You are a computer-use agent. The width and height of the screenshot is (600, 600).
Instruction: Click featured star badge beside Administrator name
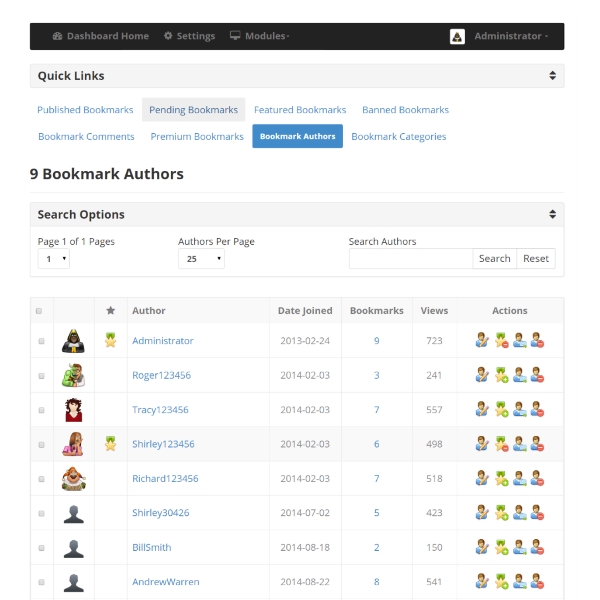click(111, 340)
